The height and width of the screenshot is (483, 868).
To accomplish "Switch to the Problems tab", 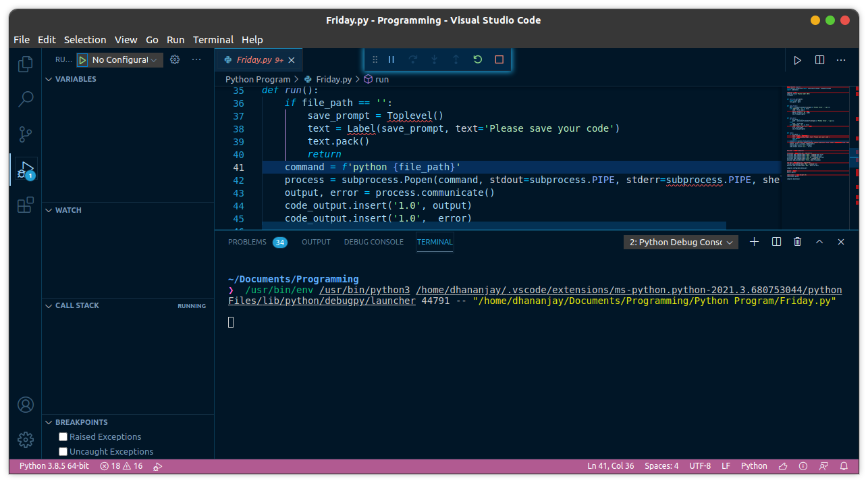I will point(257,242).
